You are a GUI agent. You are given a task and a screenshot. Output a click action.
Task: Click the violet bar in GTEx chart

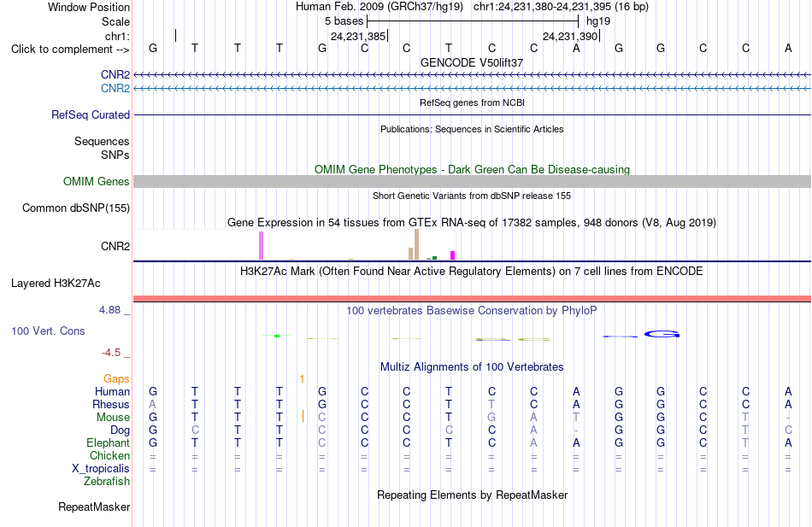pos(261,245)
